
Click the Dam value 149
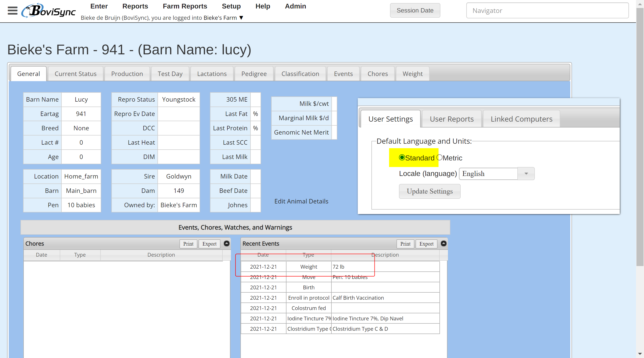pos(178,190)
